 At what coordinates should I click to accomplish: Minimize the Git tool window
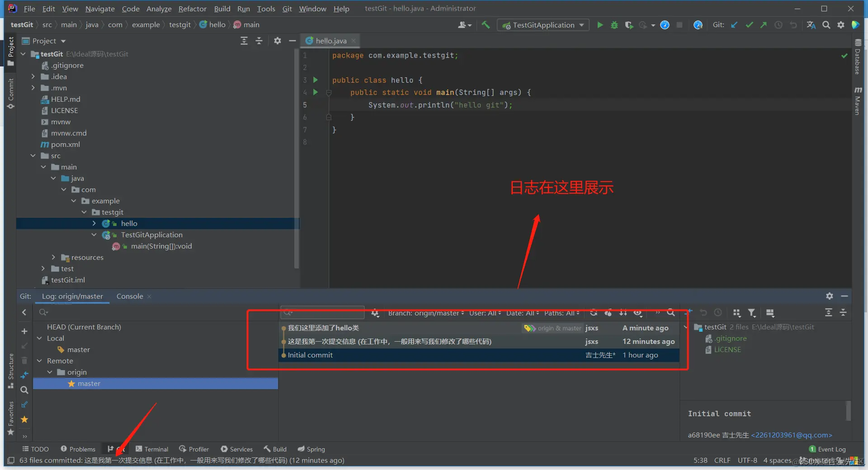(x=844, y=296)
